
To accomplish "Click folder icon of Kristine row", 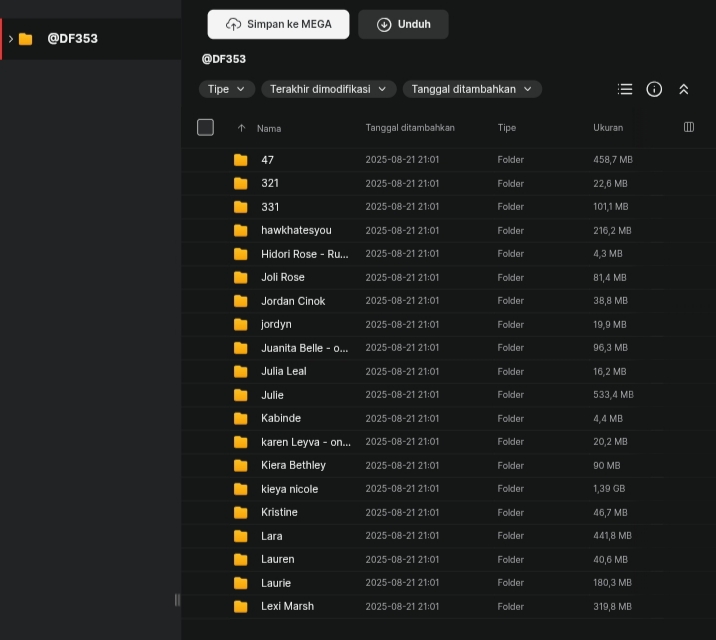I will click(241, 513).
